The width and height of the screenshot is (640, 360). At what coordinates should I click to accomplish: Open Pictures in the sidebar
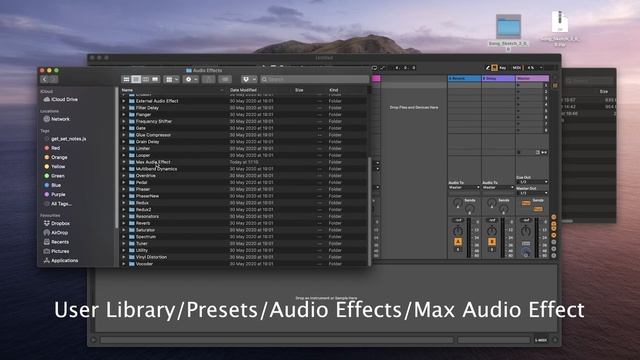point(56,251)
